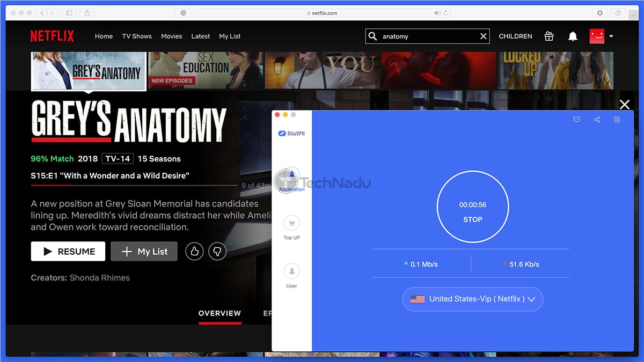This screenshot has width=644, height=362.
Task: Click the "15 Seasons" text
Action: [x=159, y=159]
